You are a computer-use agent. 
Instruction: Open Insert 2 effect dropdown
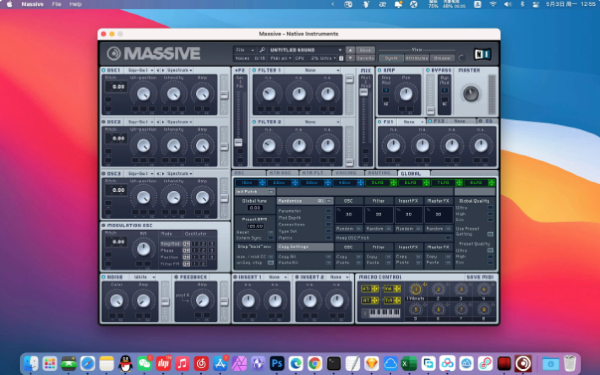tap(339, 277)
